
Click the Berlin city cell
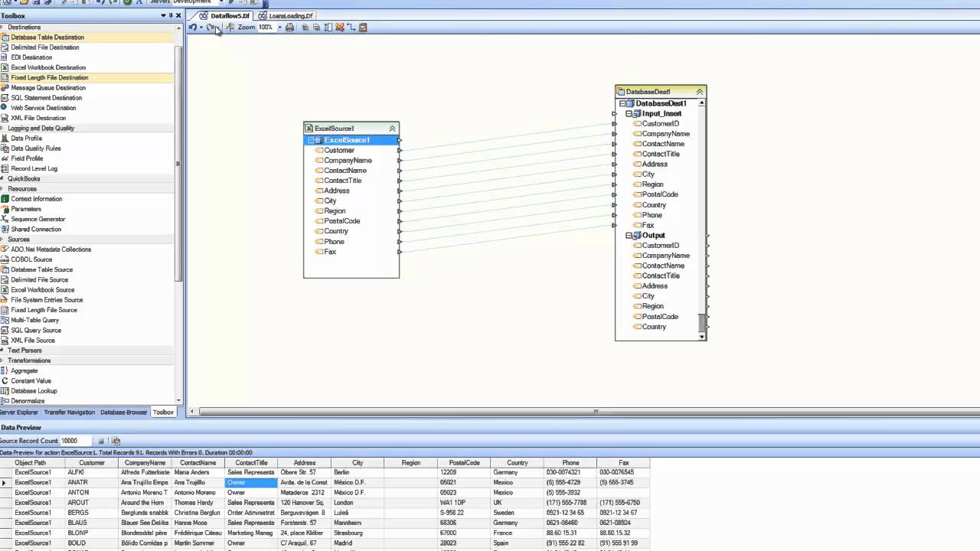[357, 473]
